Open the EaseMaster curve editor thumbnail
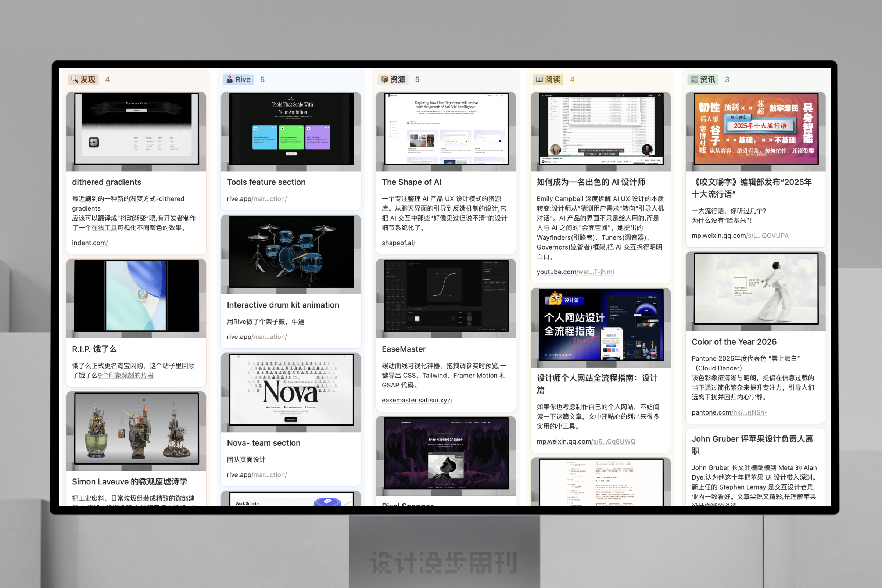 [446, 296]
